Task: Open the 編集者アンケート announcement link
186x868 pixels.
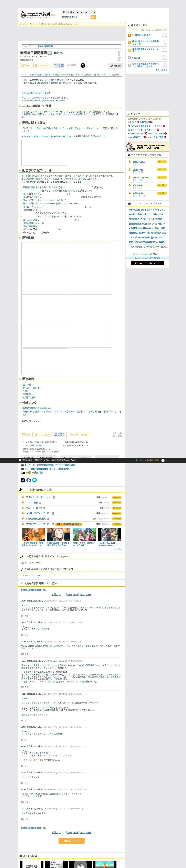Action: 53,24
